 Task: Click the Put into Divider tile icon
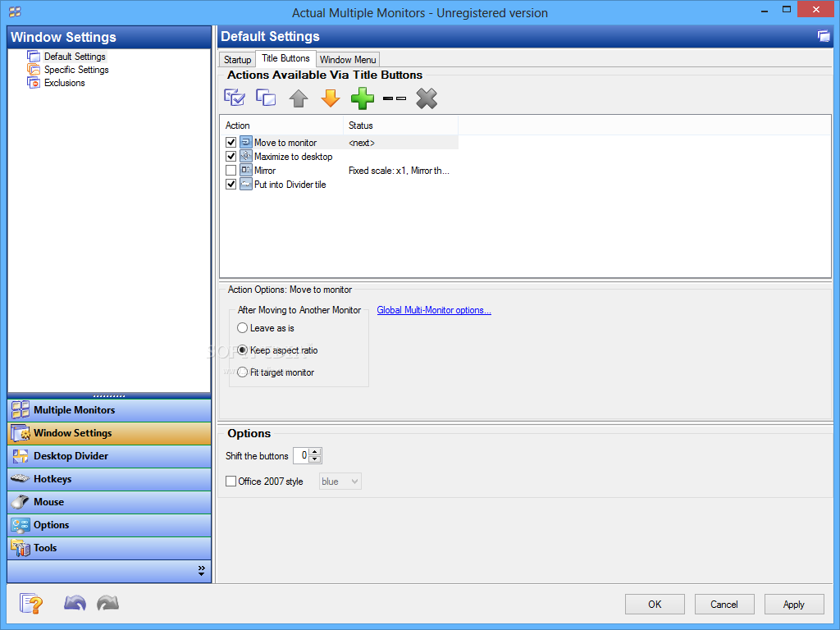point(246,185)
